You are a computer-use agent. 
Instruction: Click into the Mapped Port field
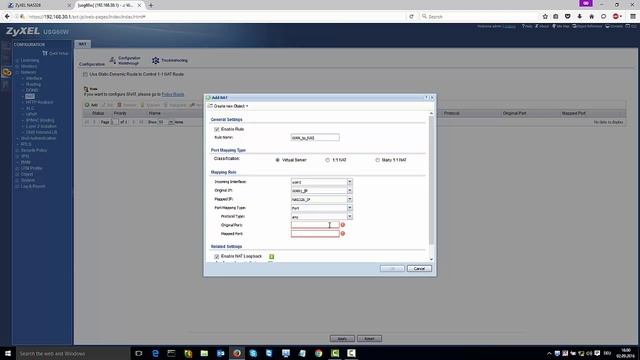coord(315,233)
